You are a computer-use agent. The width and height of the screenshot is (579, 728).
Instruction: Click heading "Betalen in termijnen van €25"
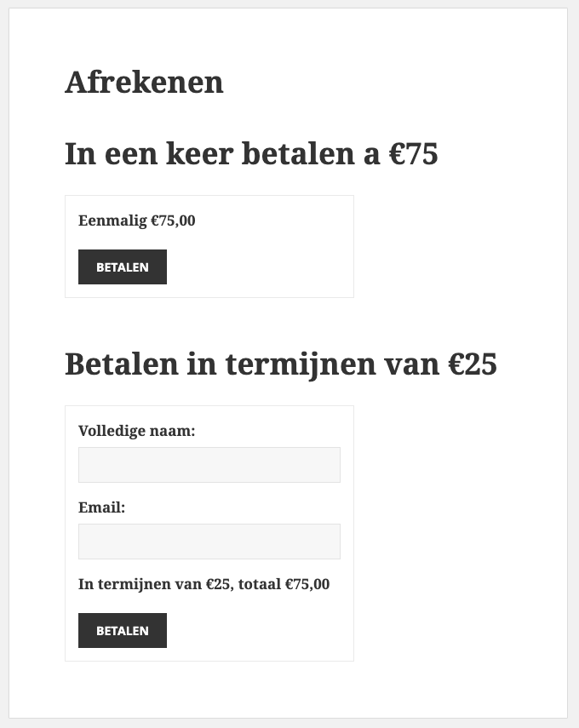[281, 364]
